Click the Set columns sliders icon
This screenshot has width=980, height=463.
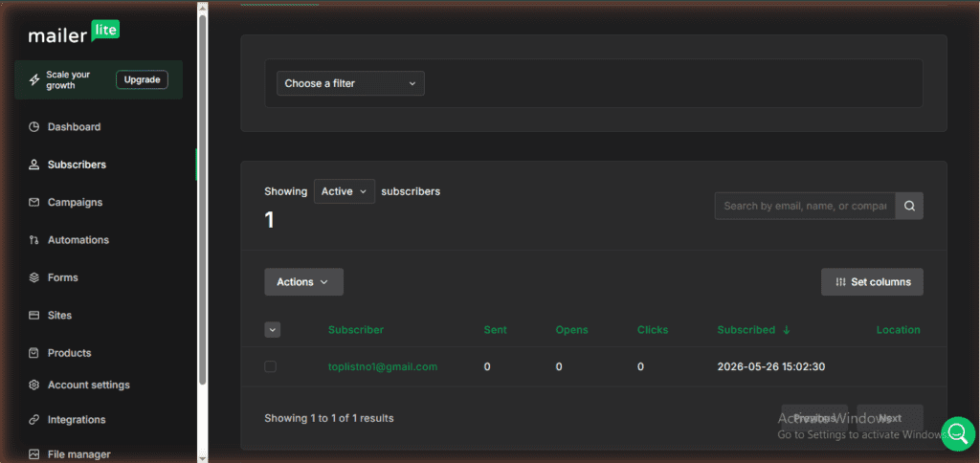(x=840, y=282)
